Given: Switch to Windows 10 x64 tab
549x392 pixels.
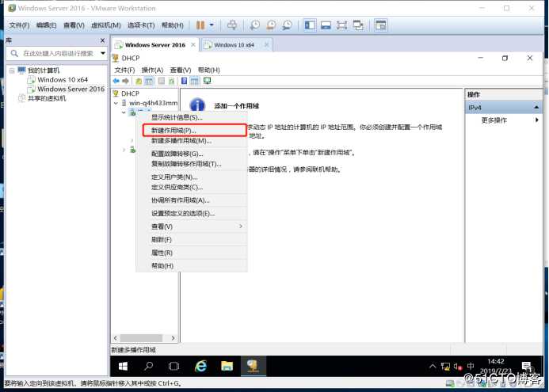Looking at the screenshot, I should tap(234, 45).
